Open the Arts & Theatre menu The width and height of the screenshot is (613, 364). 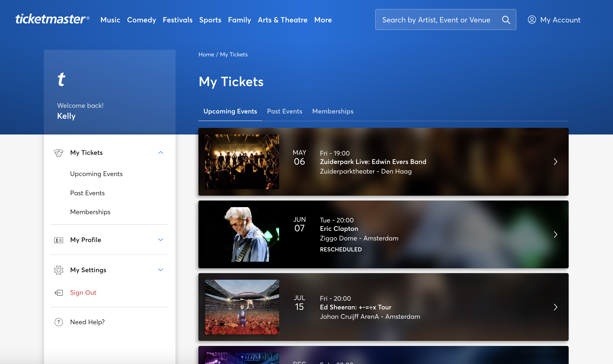pos(283,20)
